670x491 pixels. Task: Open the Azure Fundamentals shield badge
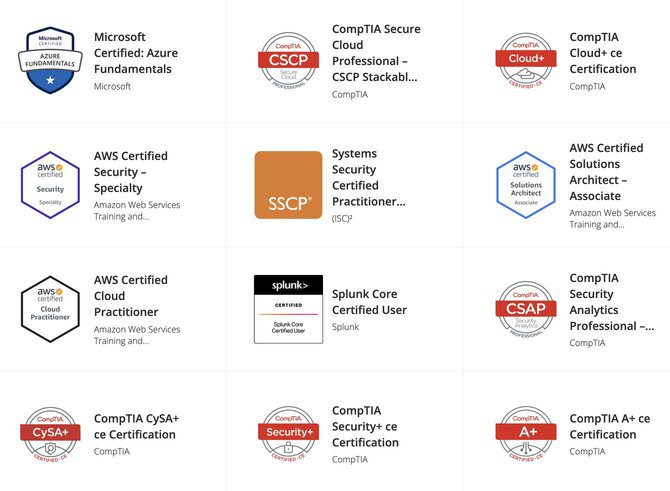(x=50, y=61)
